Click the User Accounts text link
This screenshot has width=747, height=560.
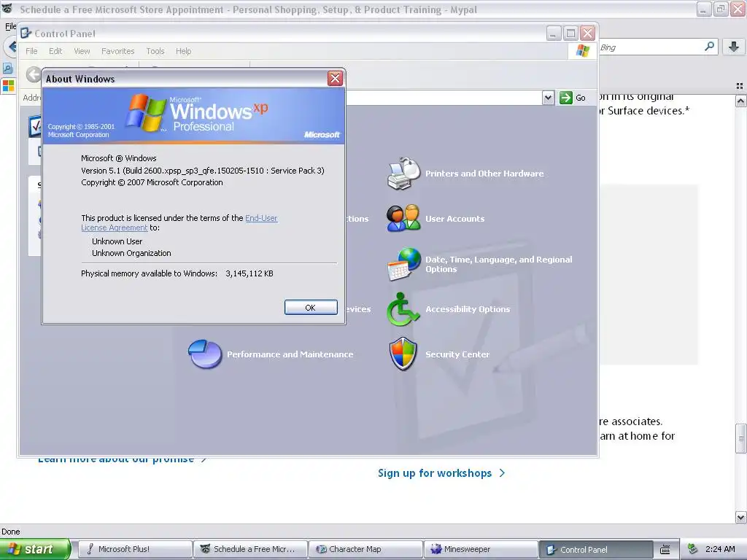pos(455,219)
